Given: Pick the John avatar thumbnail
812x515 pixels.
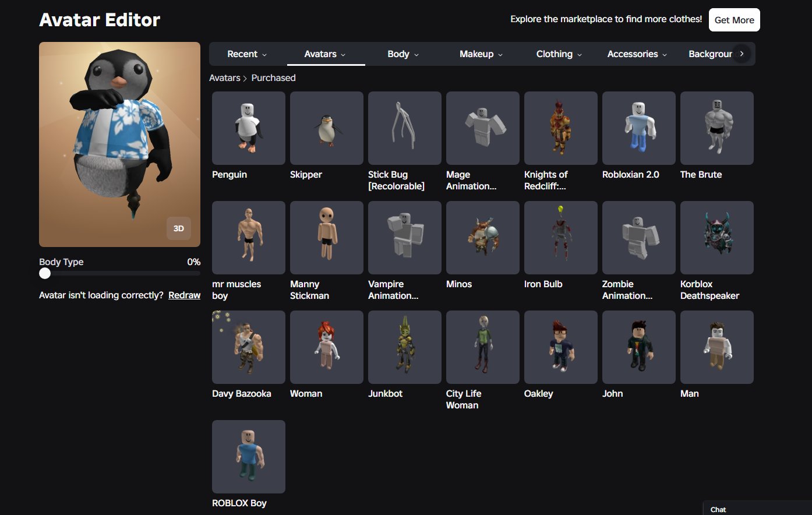Looking at the screenshot, I should [x=639, y=347].
